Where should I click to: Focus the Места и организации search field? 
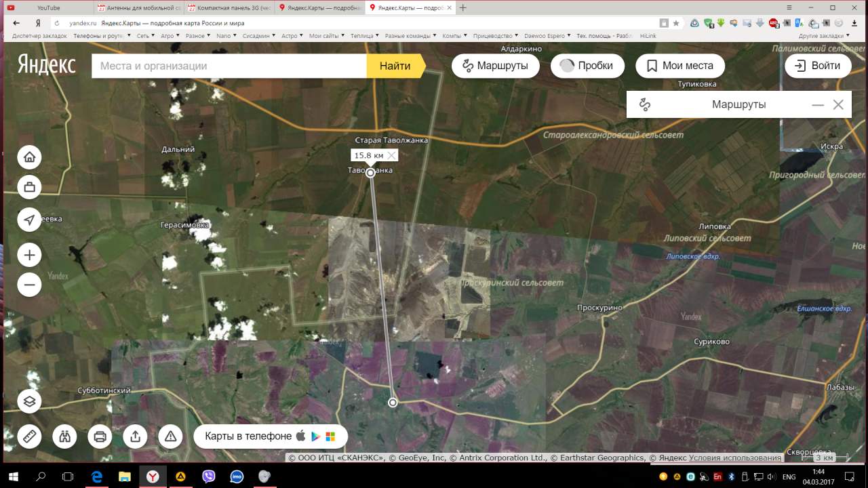click(x=229, y=66)
